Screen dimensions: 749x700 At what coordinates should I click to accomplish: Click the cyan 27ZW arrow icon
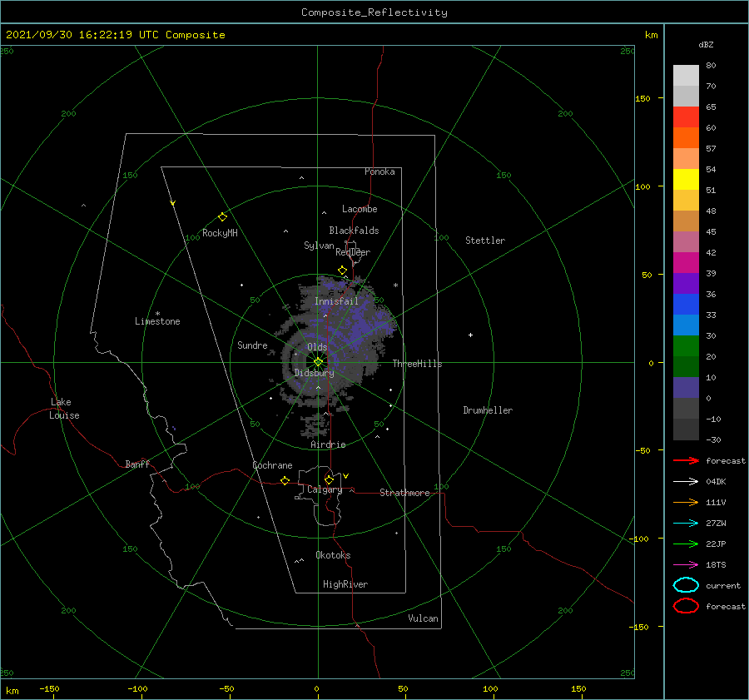coord(686,524)
